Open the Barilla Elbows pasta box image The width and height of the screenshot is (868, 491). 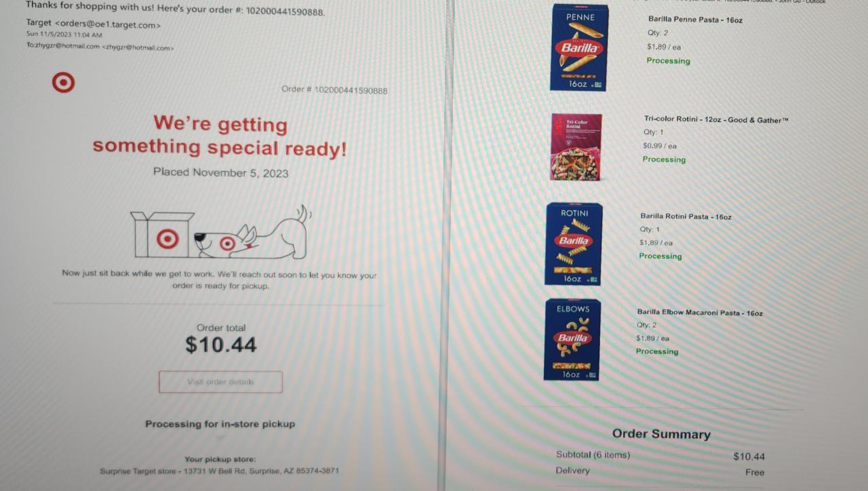point(572,339)
